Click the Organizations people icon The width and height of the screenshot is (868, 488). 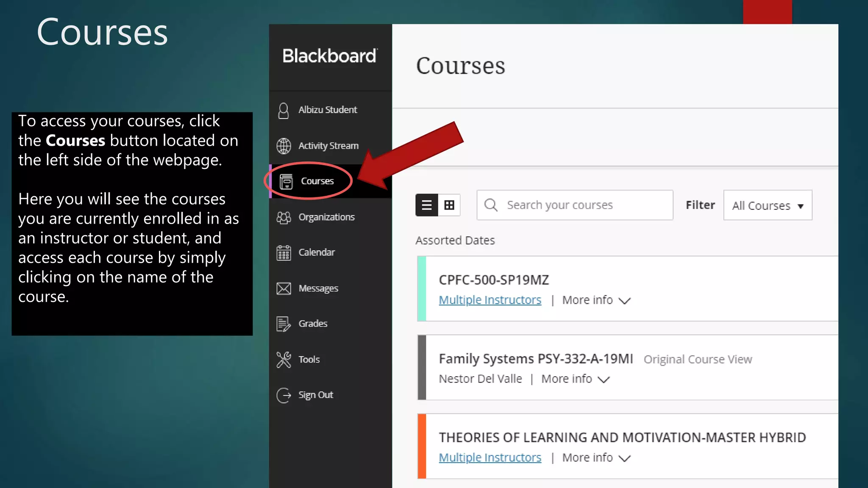284,218
